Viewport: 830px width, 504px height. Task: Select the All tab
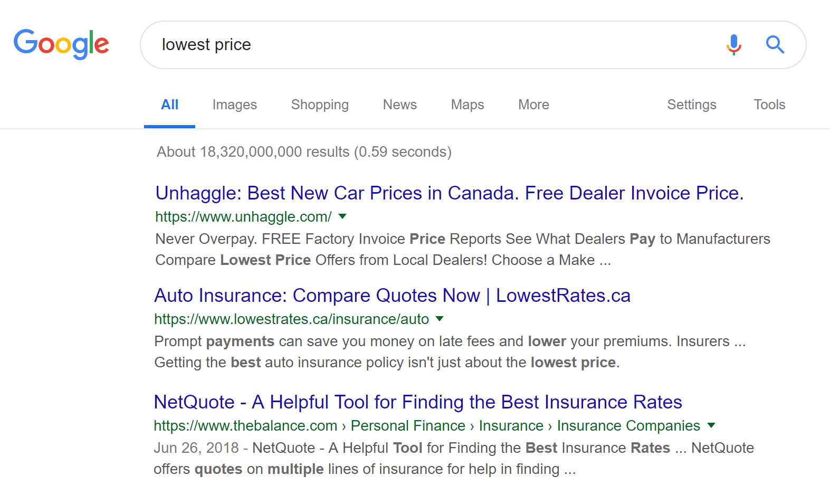[169, 104]
